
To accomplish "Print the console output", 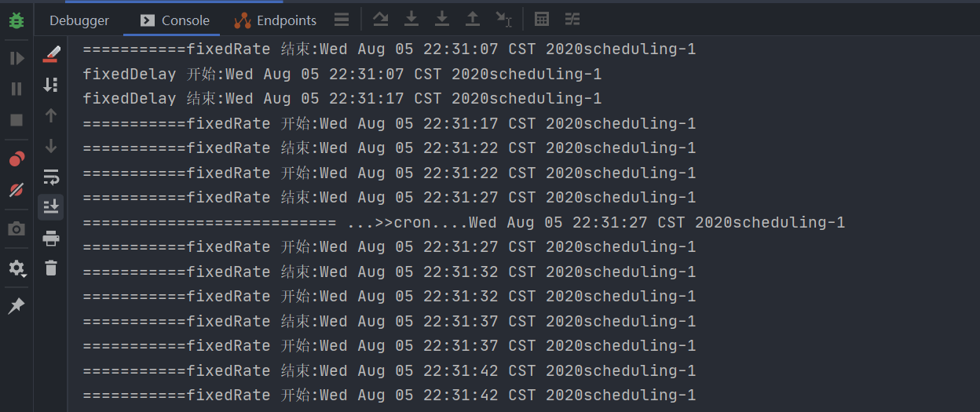I will pos(51,239).
